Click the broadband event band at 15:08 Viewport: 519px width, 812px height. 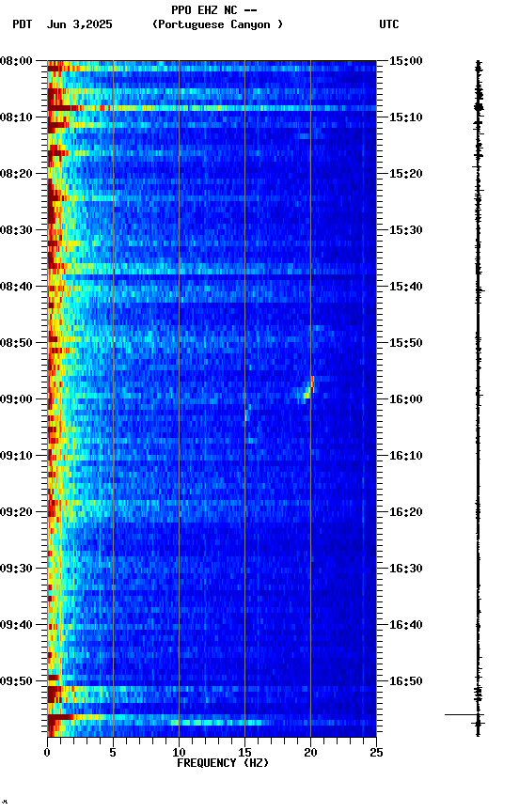click(x=212, y=108)
